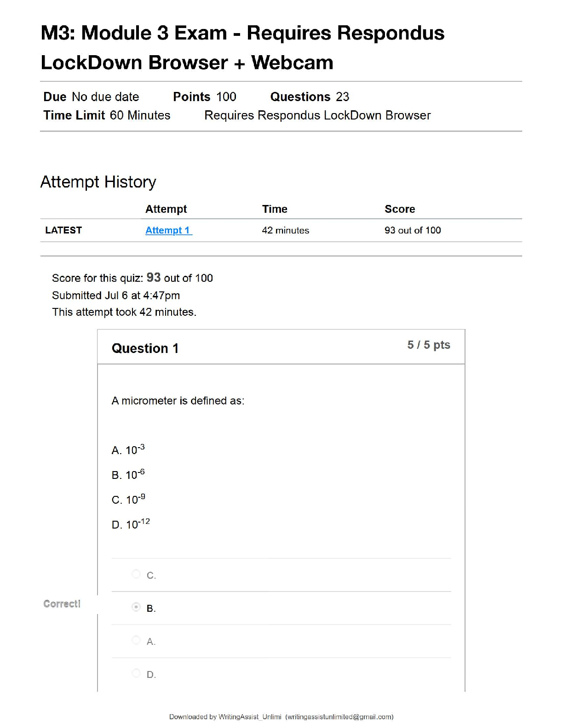Click the 5 / 5 pts score
This screenshot has height=728, width=563.
tap(429, 345)
